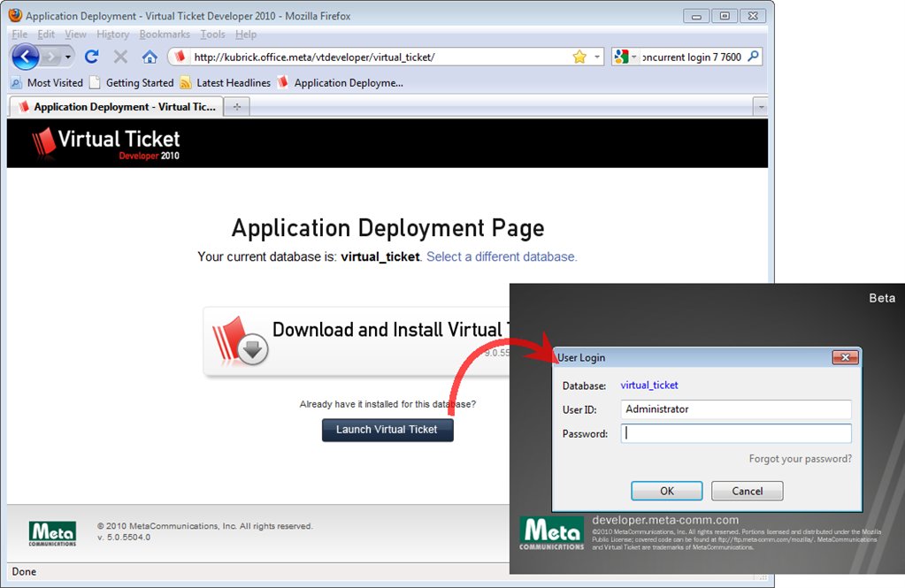Screen dimensions: 905x588
Task: Click the Done status bar text
Action: click(24, 571)
